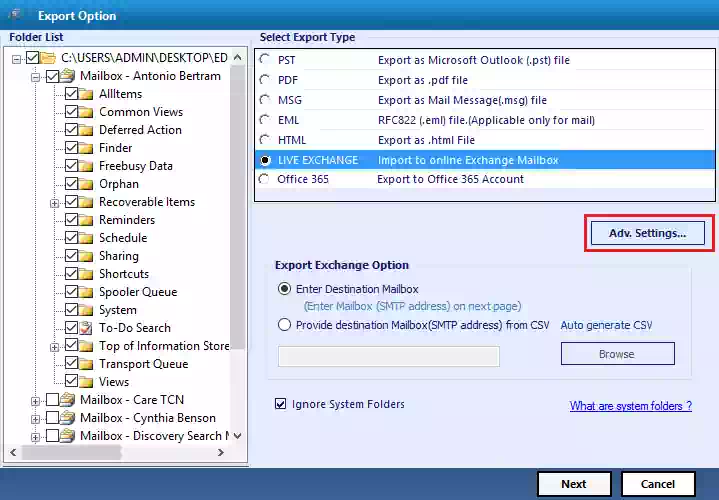
Task: Select Enter Destination Mailbox option
Action: click(284, 289)
